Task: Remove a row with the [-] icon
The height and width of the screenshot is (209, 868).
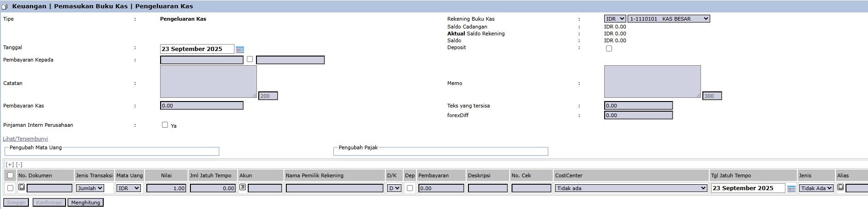Action: tap(19, 164)
